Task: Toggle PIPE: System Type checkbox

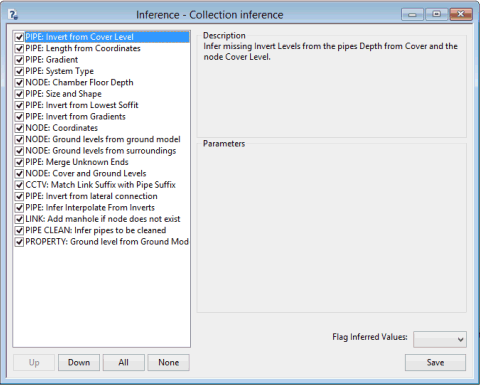Action: tap(19, 71)
